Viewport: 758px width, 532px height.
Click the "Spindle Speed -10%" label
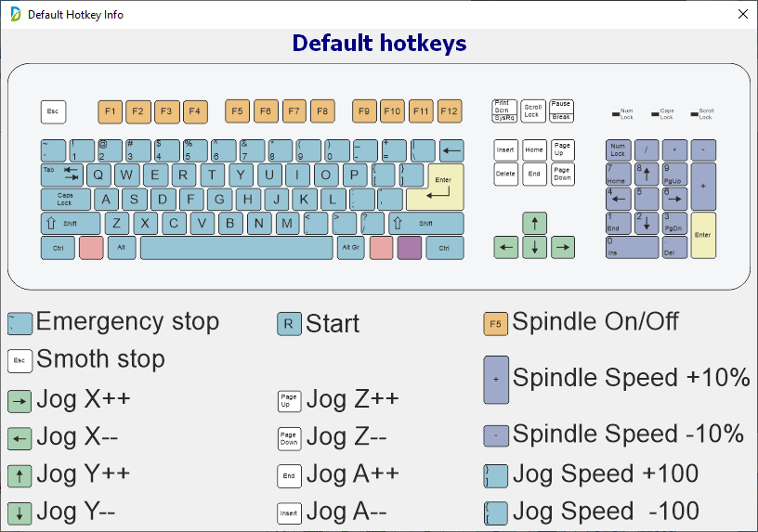point(629,434)
